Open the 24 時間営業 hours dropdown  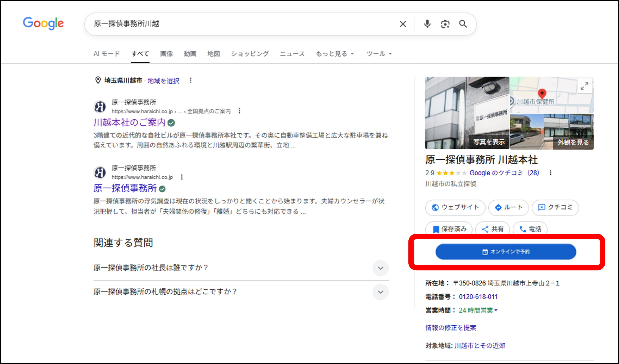pyautogui.click(x=478, y=310)
